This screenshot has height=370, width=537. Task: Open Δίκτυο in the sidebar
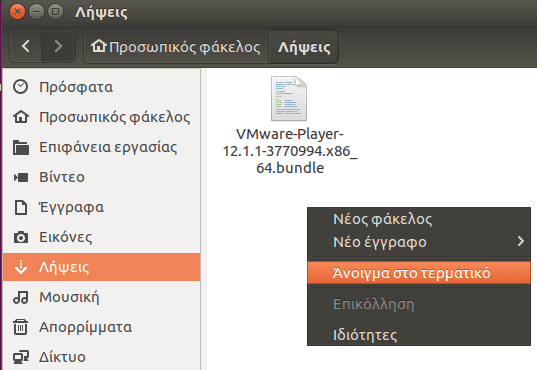coord(101,357)
